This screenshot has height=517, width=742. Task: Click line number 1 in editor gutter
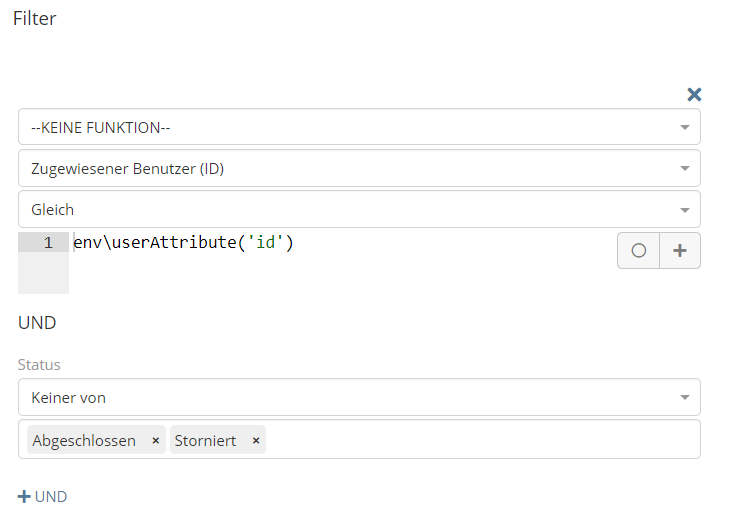pyautogui.click(x=48, y=243)
